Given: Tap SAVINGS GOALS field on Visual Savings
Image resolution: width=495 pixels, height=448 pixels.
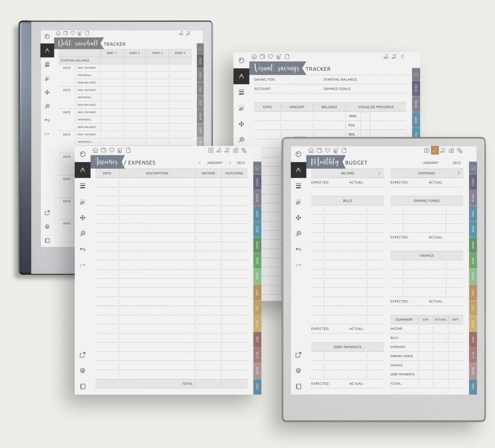Looking at the screenshot, I should coord(365,89).
